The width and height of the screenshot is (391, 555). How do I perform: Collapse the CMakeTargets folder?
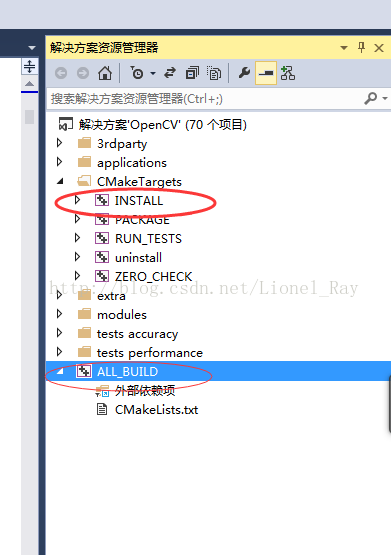(x=60, y=181)
